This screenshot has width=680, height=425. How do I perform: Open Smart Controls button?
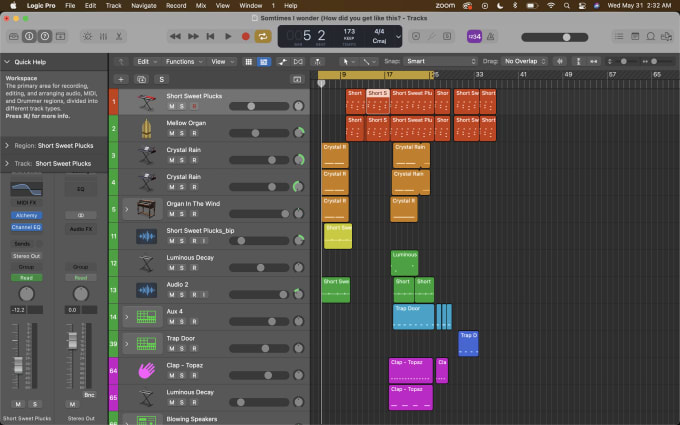point(87,36)
